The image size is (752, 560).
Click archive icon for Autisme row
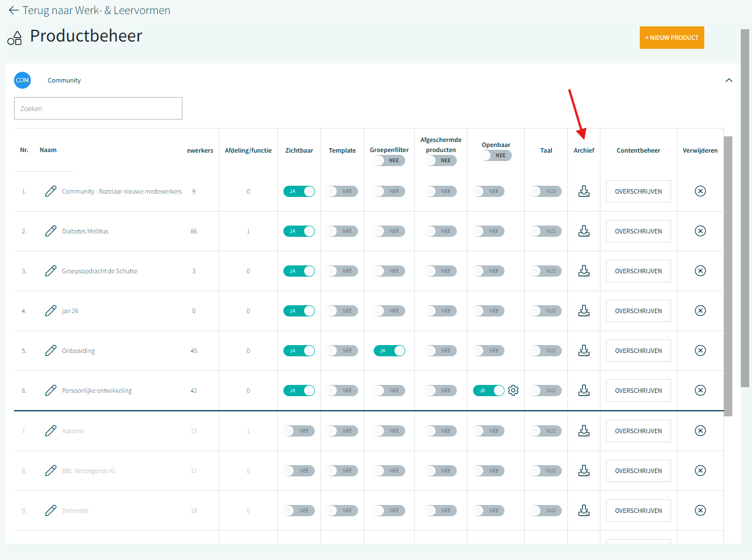tap(584, 431)
